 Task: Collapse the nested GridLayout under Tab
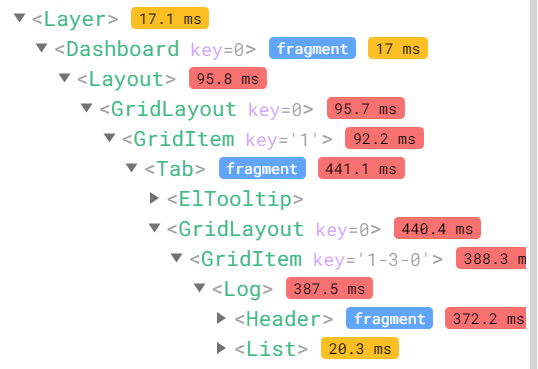(154, 228)
